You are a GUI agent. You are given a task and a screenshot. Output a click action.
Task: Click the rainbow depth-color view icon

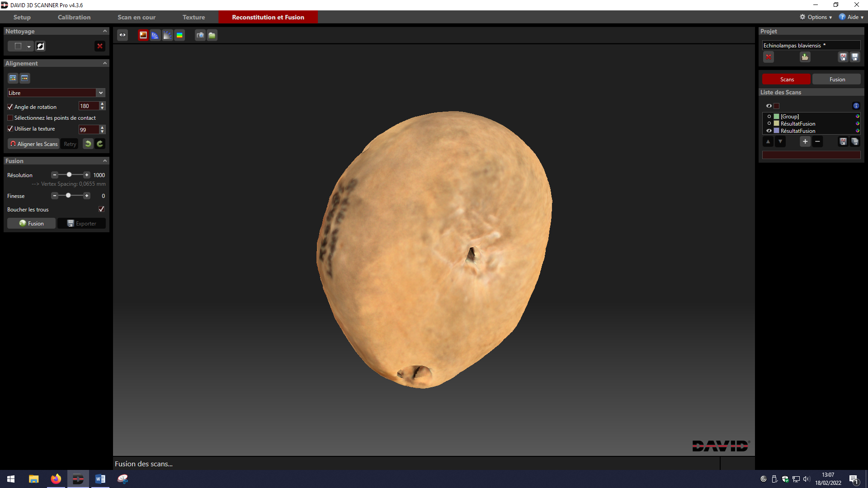tap(179, 35)
